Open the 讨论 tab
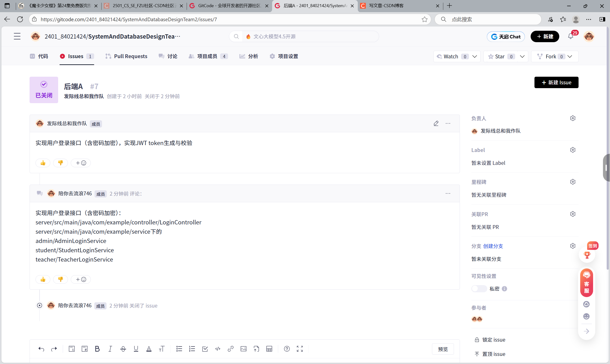 (168, 56)
